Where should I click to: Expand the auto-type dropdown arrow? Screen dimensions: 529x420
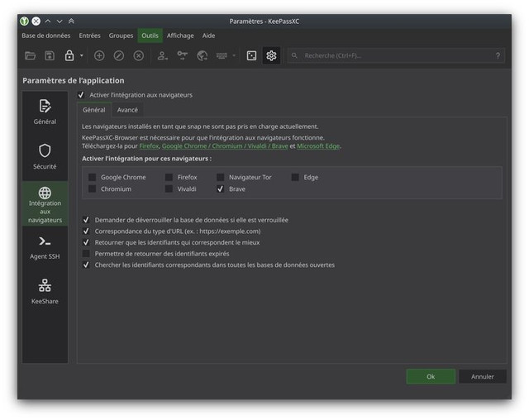(x=234, y=55)
